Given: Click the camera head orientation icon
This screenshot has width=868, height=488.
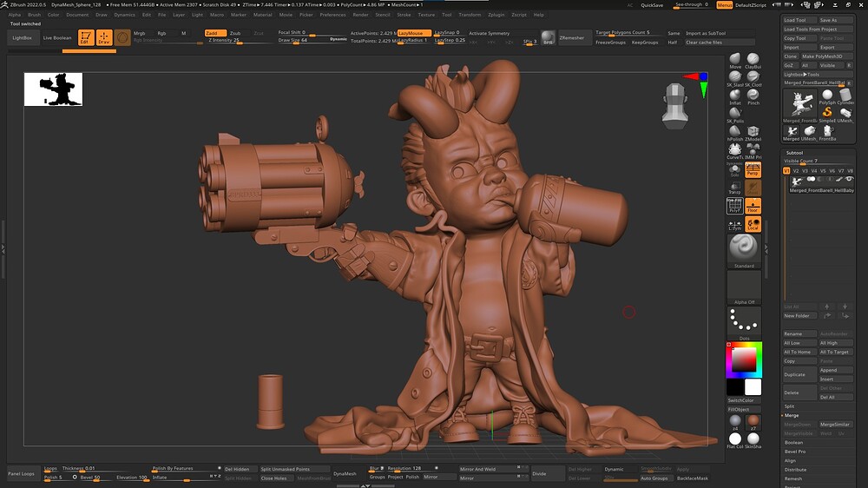Looking at the screenshot, I should [x=675, y=106].
